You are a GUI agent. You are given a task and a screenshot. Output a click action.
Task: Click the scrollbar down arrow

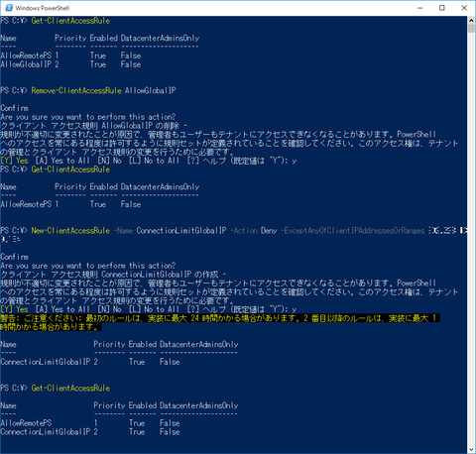coord(471,450)
